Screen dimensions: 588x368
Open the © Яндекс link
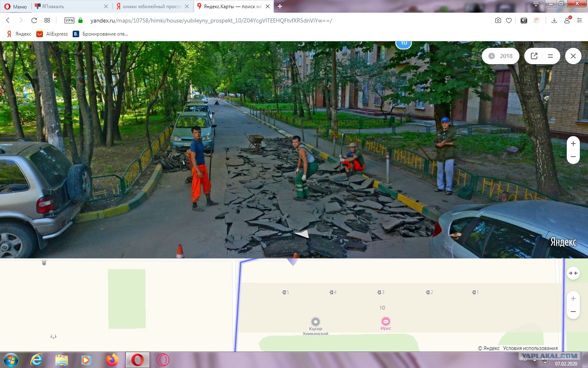[489, 348]
